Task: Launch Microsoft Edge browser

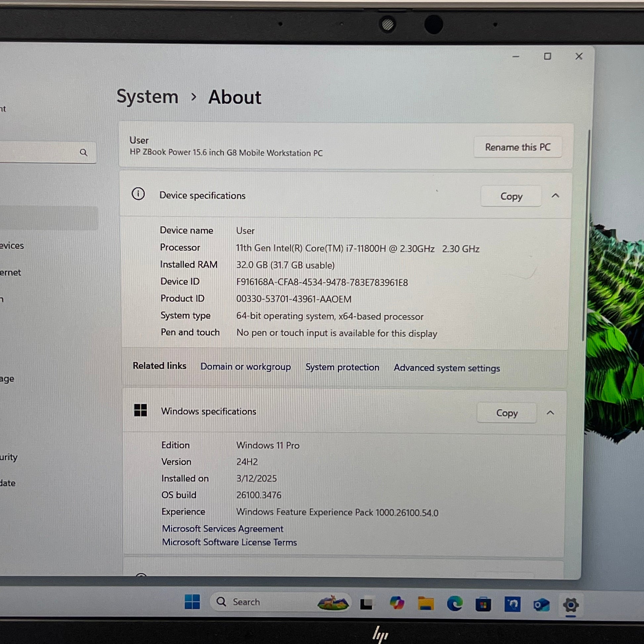Action: pos(455,604)
